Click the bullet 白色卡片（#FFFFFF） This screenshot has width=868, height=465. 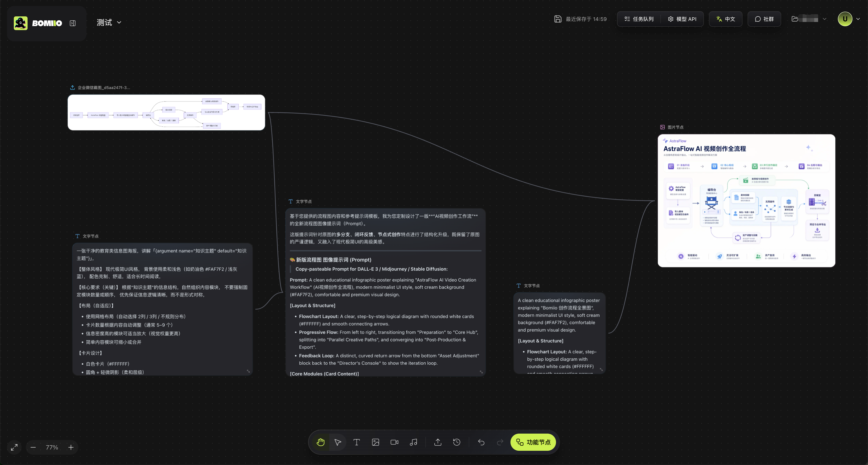107,364
